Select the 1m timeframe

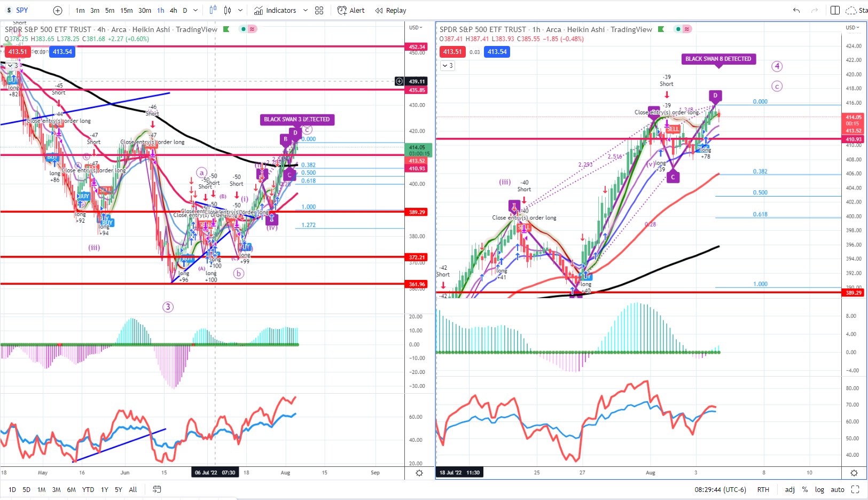point(80,11)
